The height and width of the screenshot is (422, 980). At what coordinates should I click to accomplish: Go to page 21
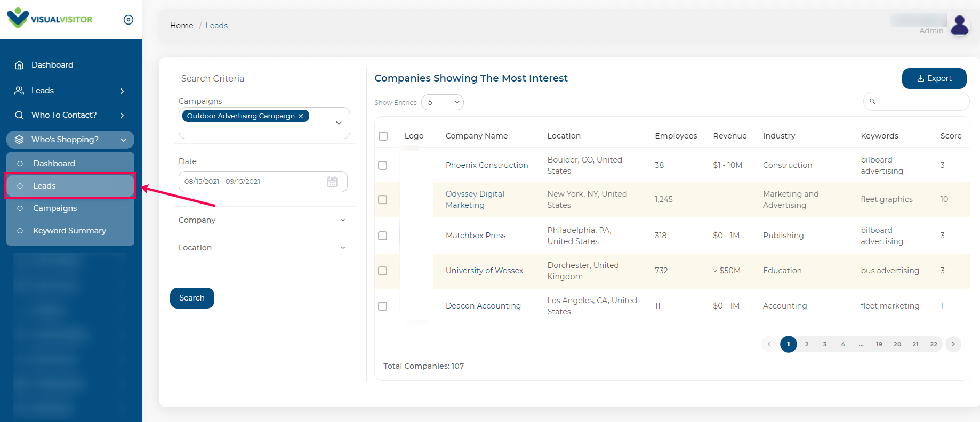pos(915,344)
